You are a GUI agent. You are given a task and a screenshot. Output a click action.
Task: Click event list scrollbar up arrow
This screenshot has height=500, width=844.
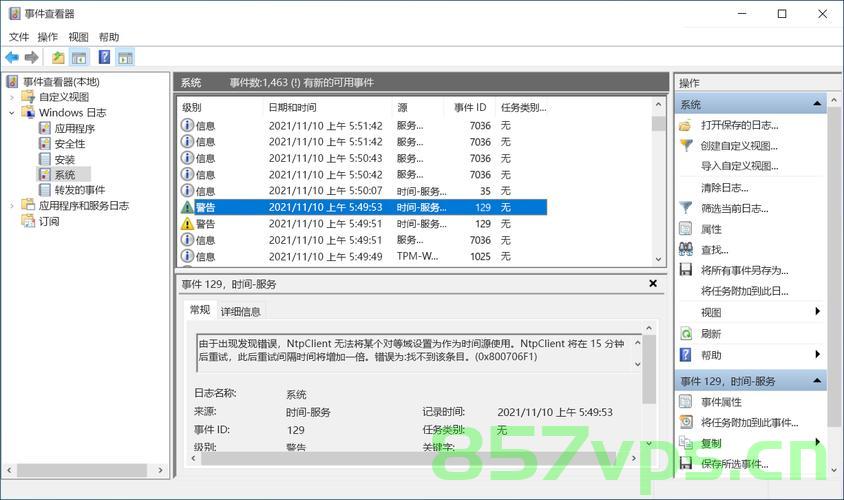tap(658, 104)
